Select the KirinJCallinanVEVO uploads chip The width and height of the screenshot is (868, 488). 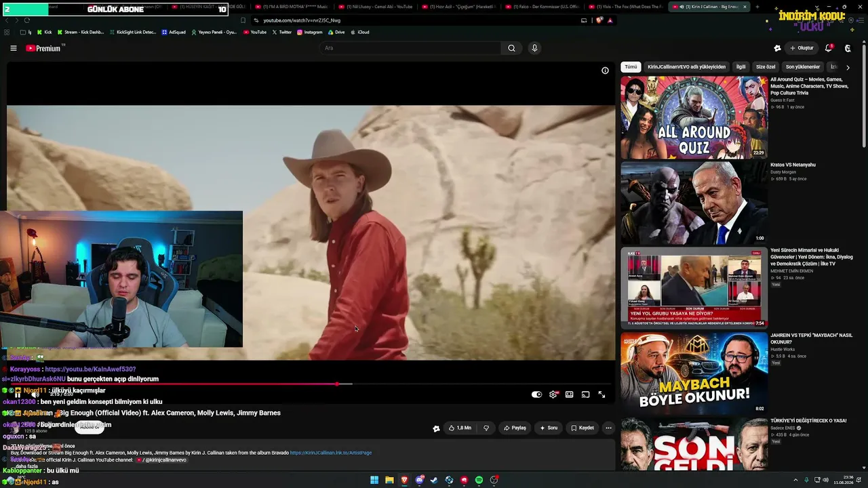tap(686, 67)
